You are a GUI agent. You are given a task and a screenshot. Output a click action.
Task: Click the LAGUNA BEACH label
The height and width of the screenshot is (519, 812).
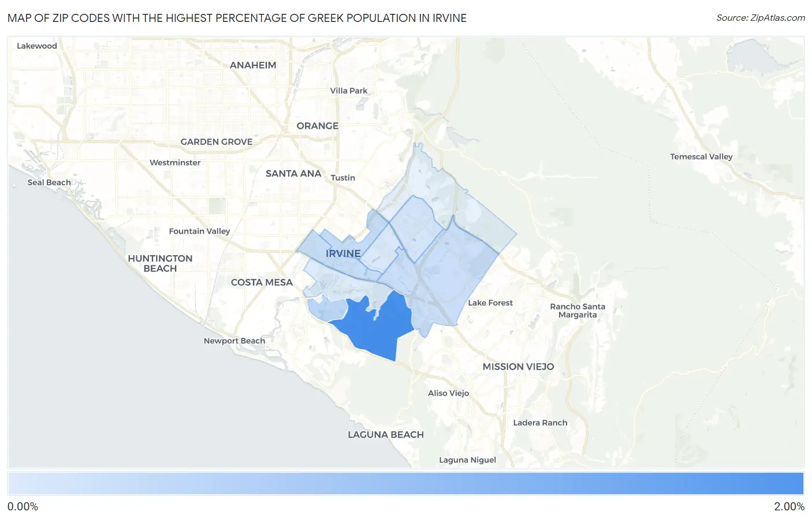coord(386,435)
